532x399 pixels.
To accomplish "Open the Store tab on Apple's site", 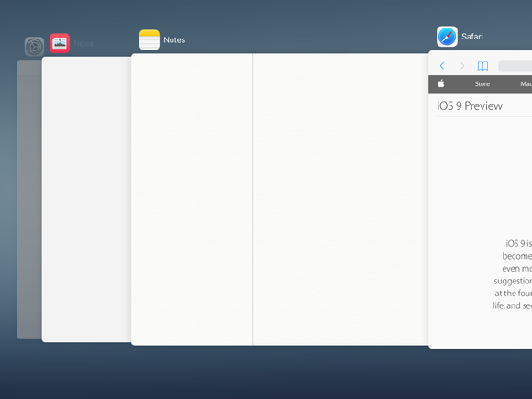I will pyautogui.click(x=482, y=83).
